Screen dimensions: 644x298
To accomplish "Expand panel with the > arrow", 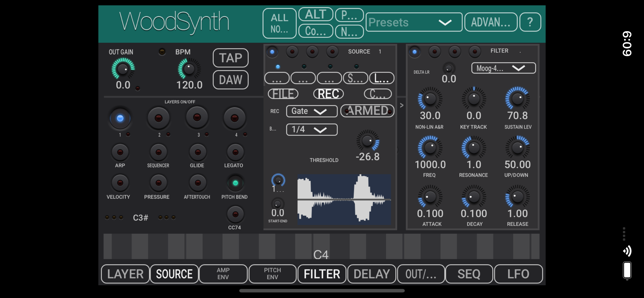I will 402,105.
